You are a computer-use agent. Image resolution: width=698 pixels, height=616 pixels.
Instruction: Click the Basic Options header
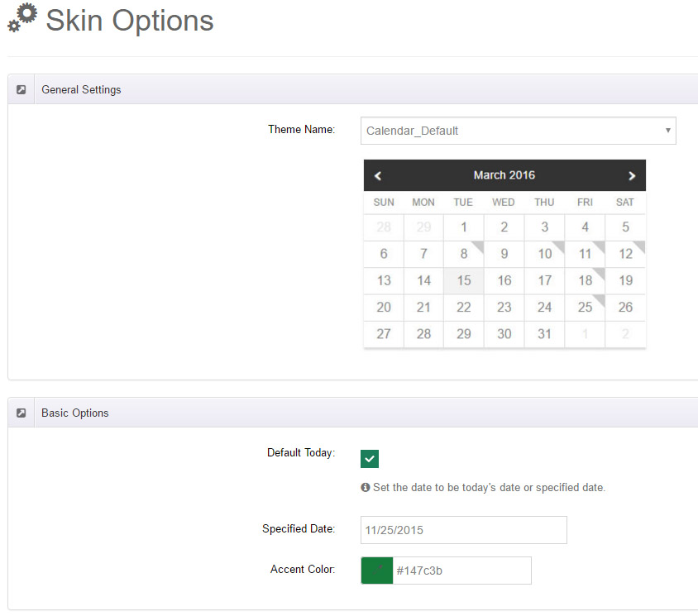[x=74, y=413]
